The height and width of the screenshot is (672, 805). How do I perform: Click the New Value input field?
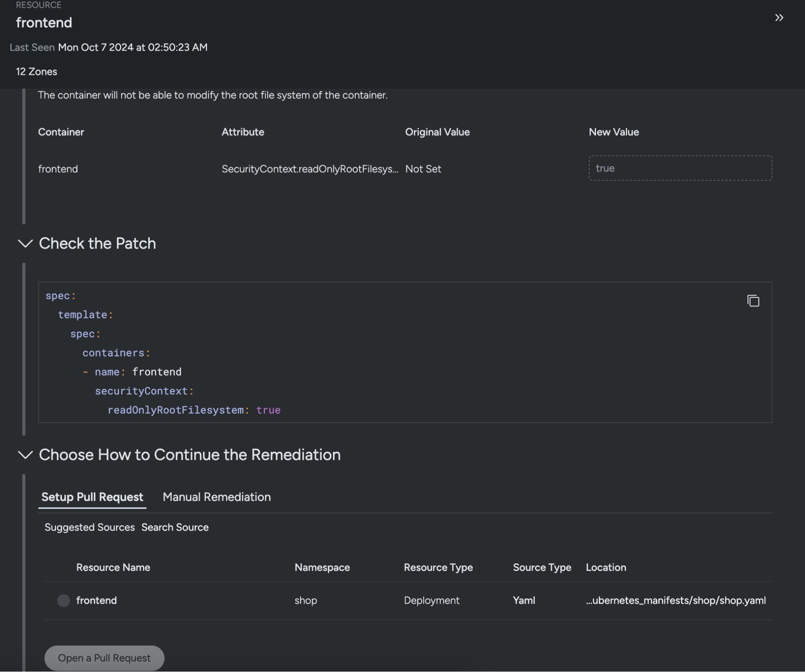click(680, 168)
